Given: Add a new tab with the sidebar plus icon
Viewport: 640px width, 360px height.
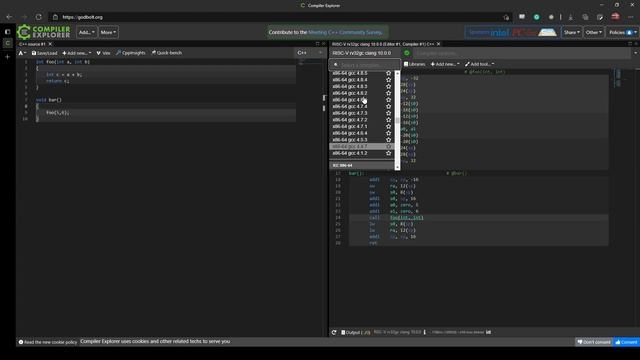Looking at the screenshot, I should 7,57.
